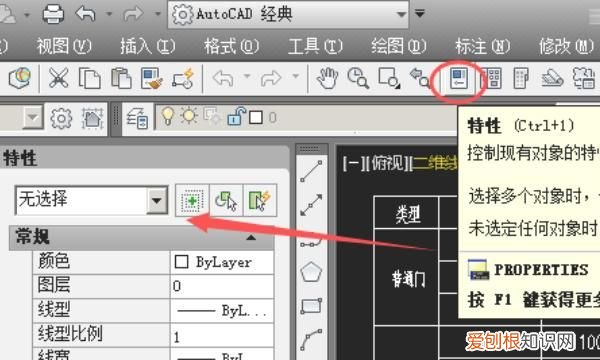The height and width of the screenshot is (360, 600).
Task: Open the Sheet Set Manager icon
Action: (552, 79)
